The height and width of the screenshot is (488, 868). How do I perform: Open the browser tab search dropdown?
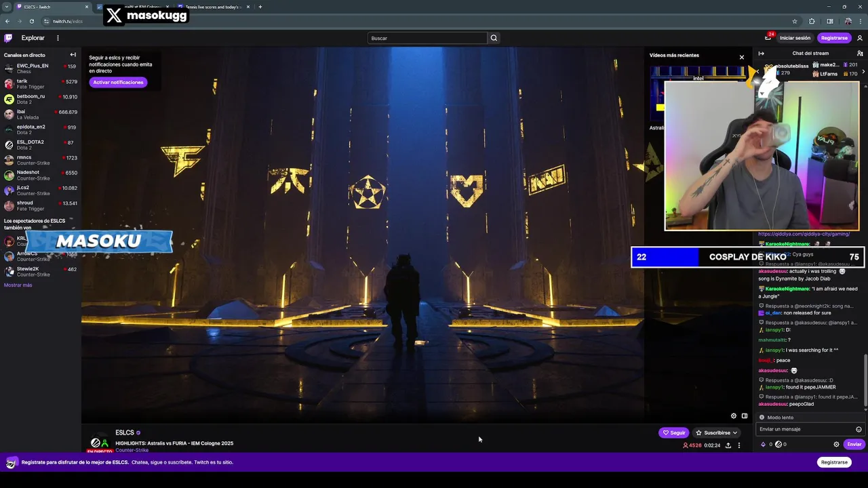[6, 7]
